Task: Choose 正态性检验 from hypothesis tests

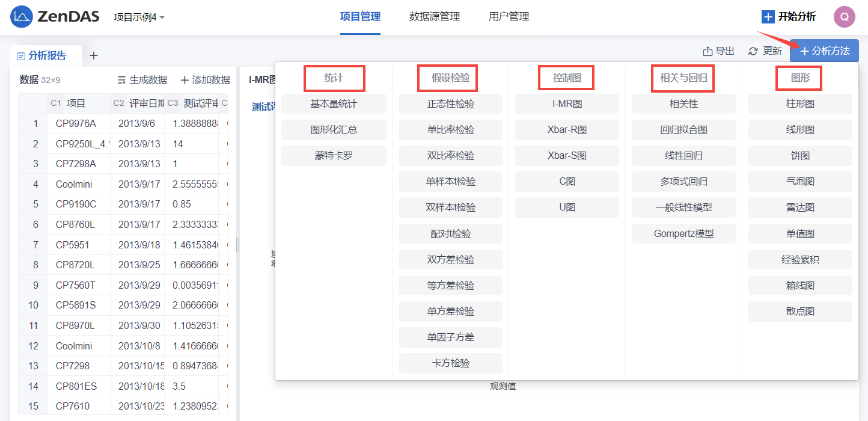Action: 450,104
